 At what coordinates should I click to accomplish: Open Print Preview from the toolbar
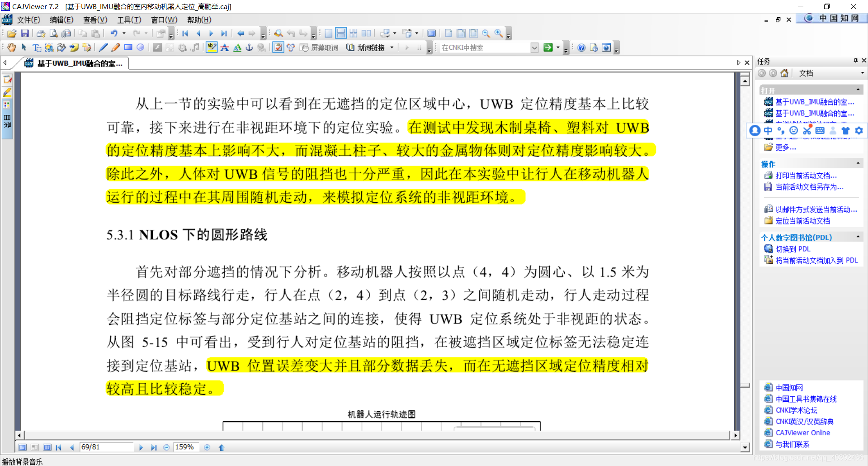pos(53,33)
